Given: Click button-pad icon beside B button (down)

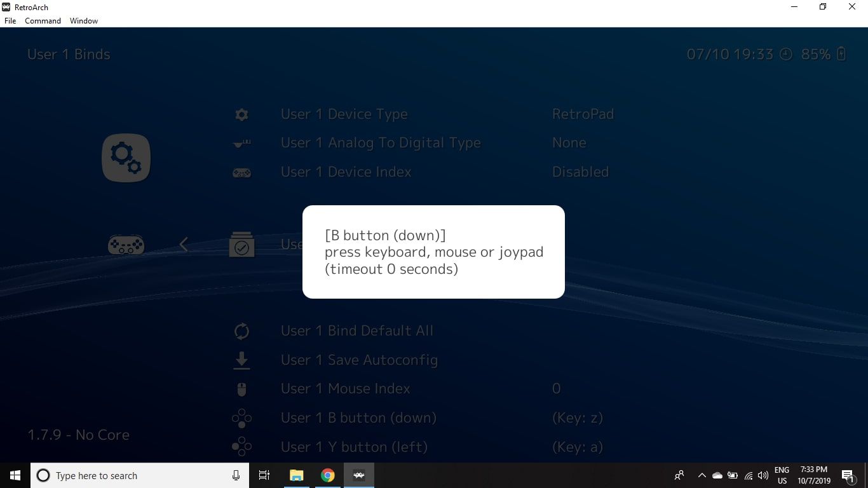Looking at the screenshot, I should click(241, 418).
